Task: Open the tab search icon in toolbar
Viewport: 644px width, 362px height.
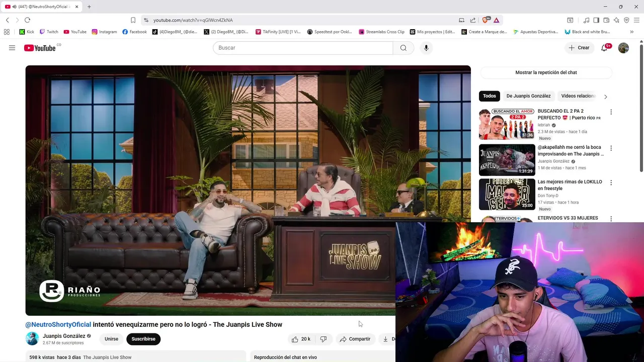Action: (x=570, y=20)
